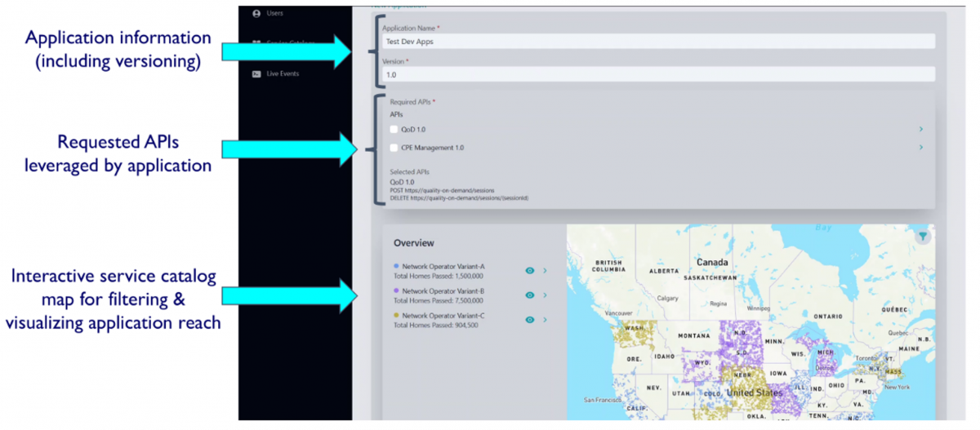Expand CPE Management 1.0 details chevron

point(920,148)
